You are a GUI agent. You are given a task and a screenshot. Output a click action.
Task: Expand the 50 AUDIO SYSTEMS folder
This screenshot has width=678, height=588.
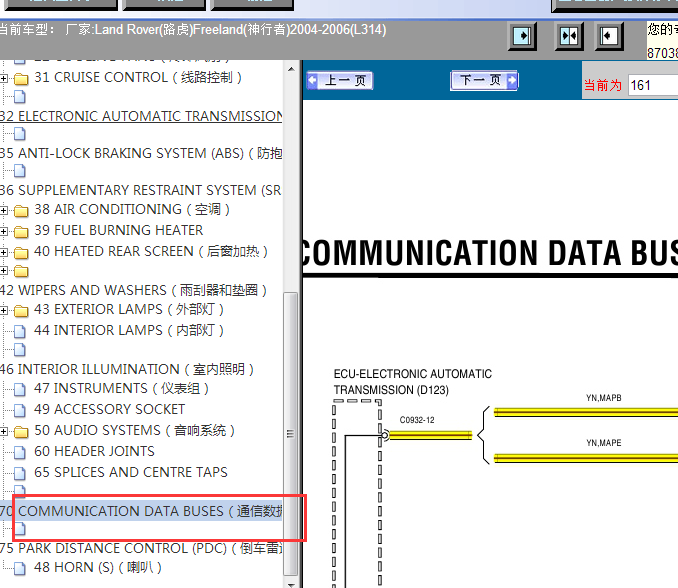[x=3, y=431]
